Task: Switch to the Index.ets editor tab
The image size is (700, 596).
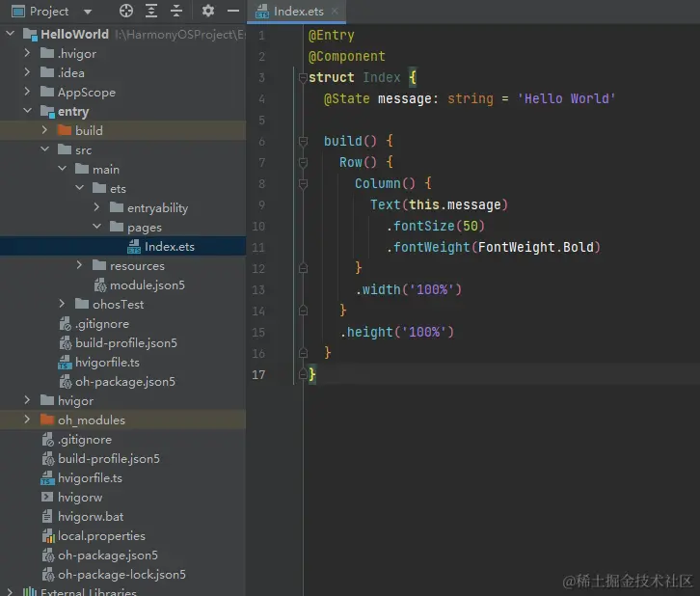Action: point(298,12)
